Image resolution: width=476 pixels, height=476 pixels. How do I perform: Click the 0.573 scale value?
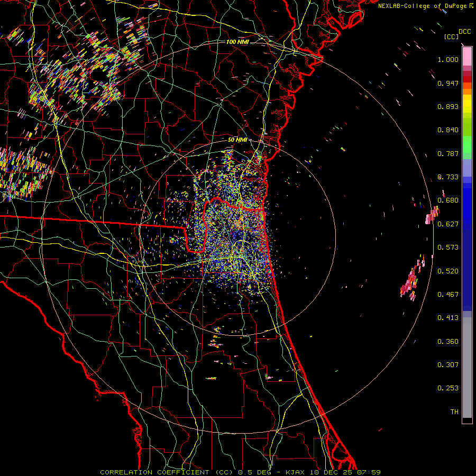(x=448, y=248)
